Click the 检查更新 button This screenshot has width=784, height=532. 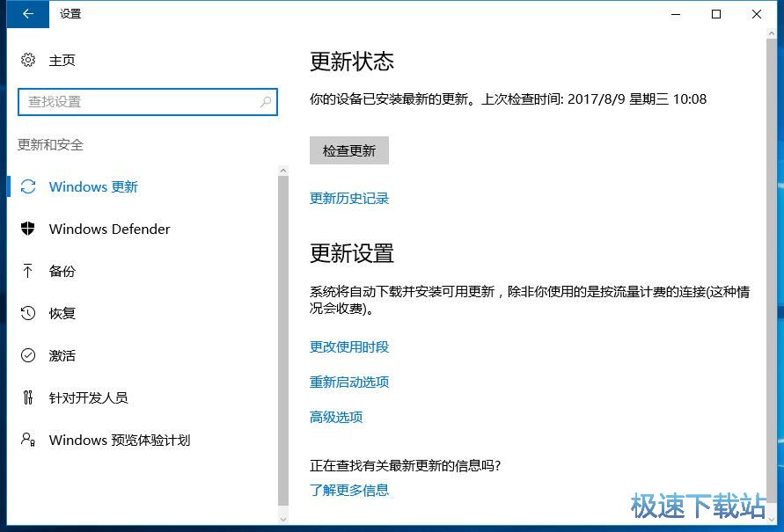349,150
